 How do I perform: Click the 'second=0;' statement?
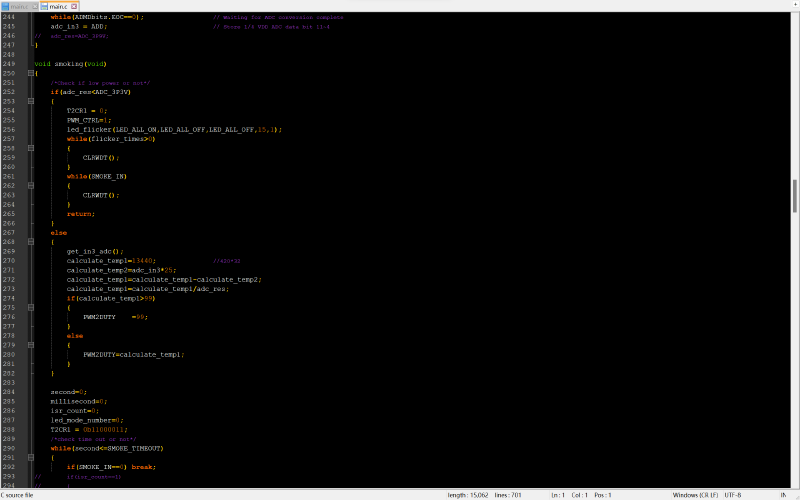[x=69, y=392]
